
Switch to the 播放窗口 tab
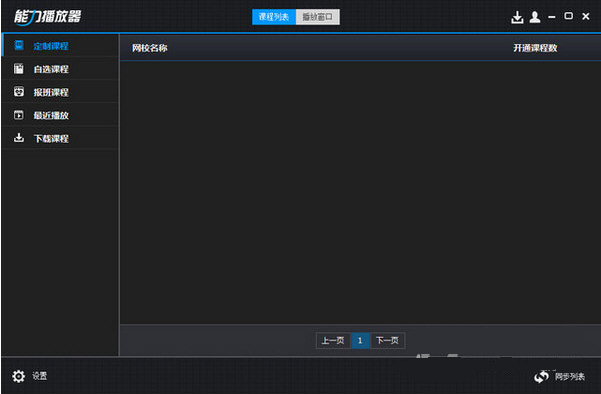[317, 17]
